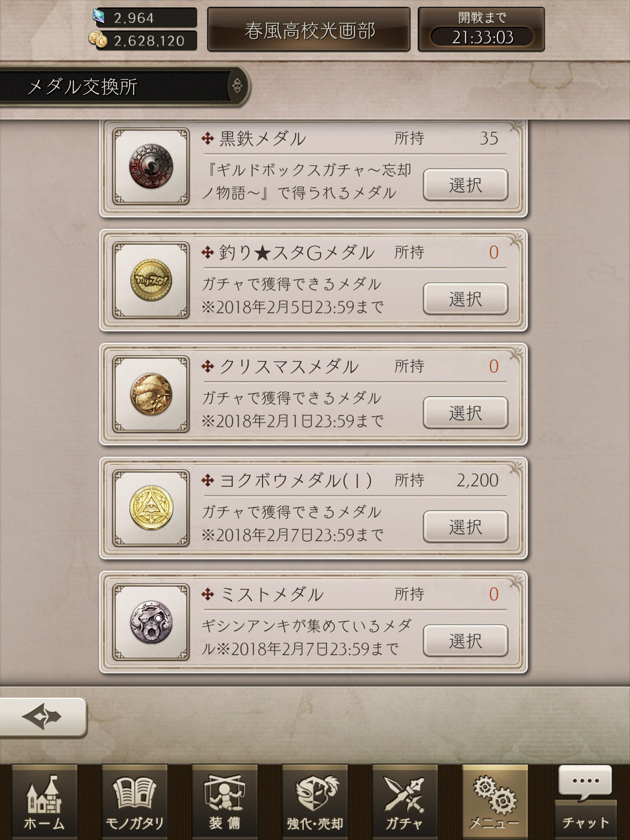Open the 装備 equipment tab

[x=225, y=802]
